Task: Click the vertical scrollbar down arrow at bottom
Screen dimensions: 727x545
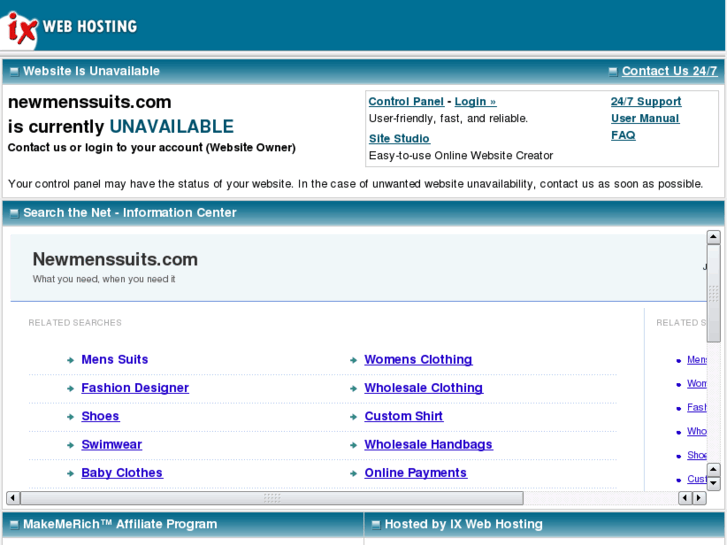Action: click(713, 483)
